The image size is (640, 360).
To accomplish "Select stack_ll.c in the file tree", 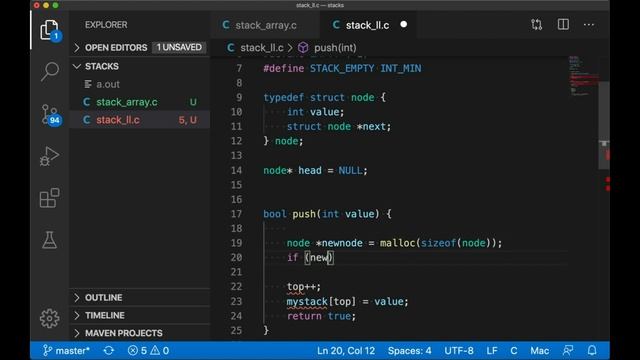I will 118,120.
